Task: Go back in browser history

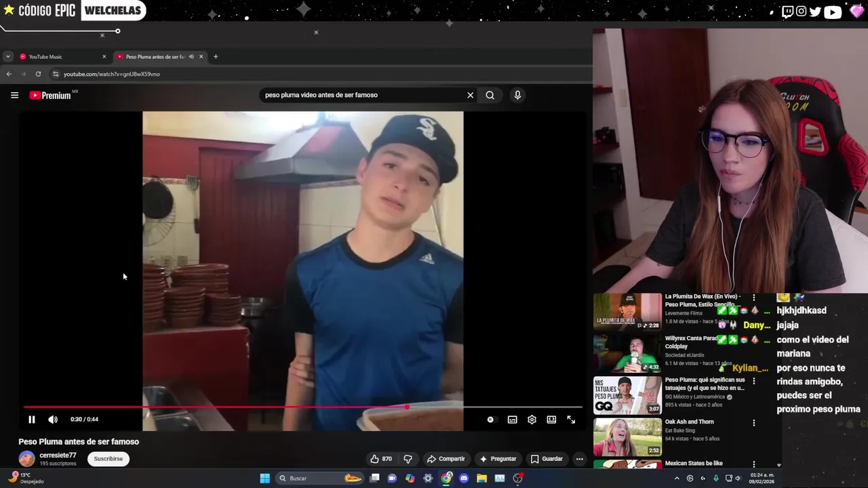Action: (x=9, y=74)
